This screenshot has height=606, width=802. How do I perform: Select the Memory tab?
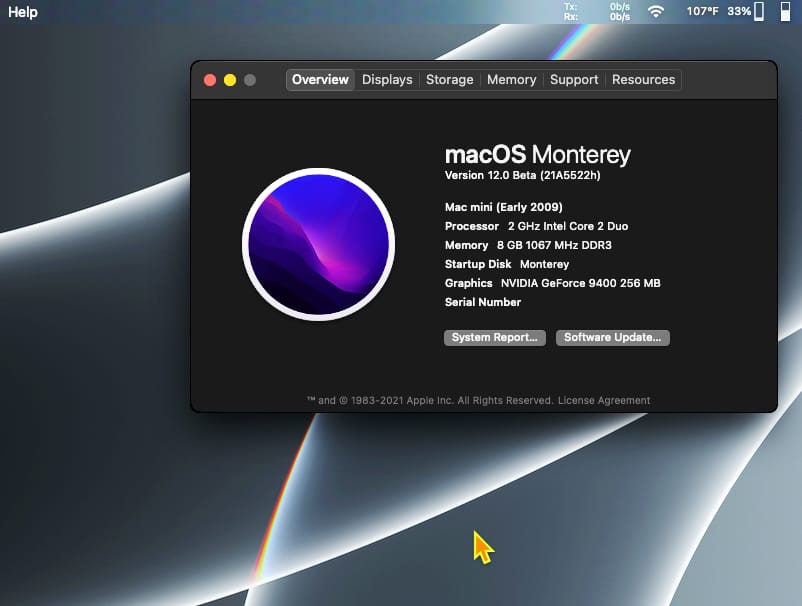click(511, 80)
